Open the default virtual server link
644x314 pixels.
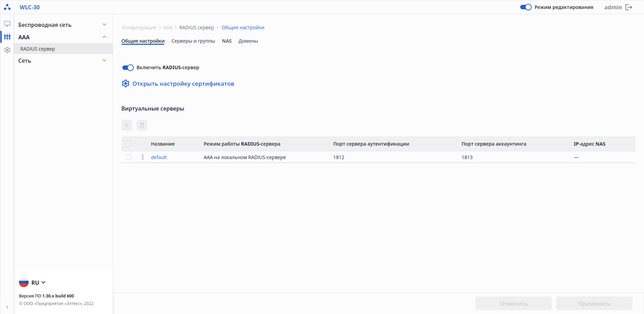[159, 157]
